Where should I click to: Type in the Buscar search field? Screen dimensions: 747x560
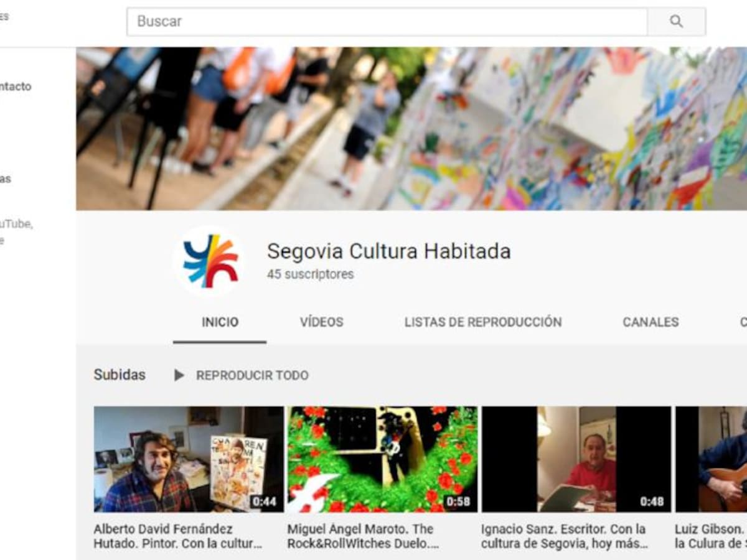[x=386, y=22]
